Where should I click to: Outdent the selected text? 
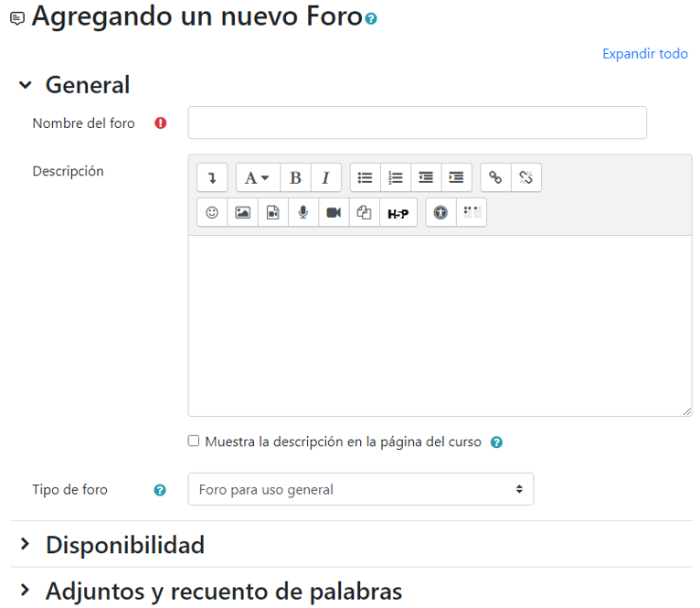(426, 177)
